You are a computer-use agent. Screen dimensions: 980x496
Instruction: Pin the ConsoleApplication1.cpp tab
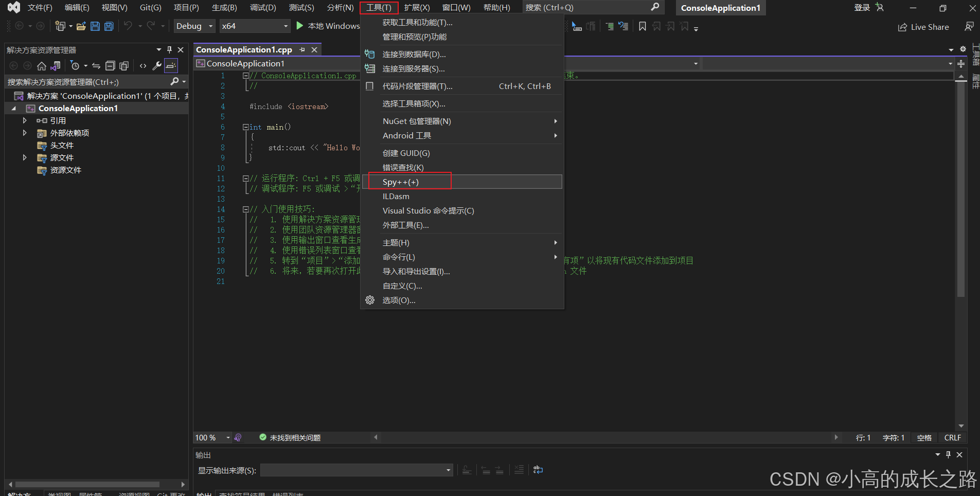(302, 49)
